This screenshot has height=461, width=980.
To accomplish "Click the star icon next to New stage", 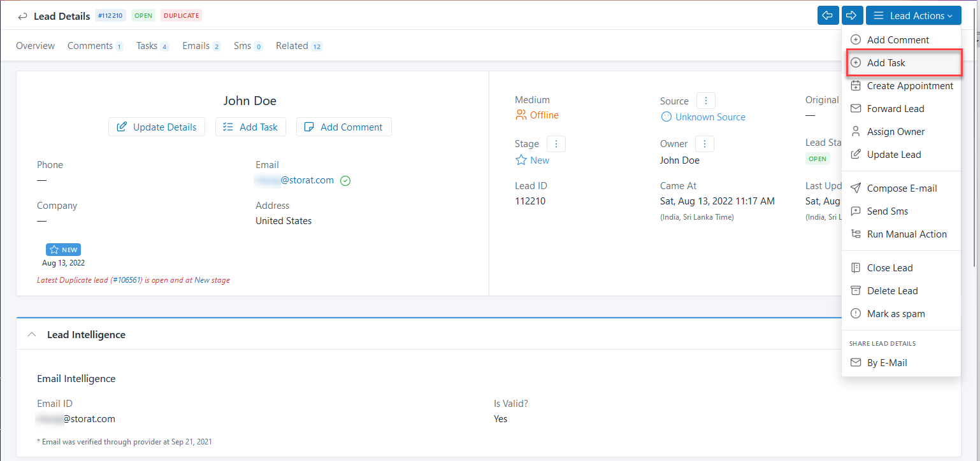I will point(522,160).
